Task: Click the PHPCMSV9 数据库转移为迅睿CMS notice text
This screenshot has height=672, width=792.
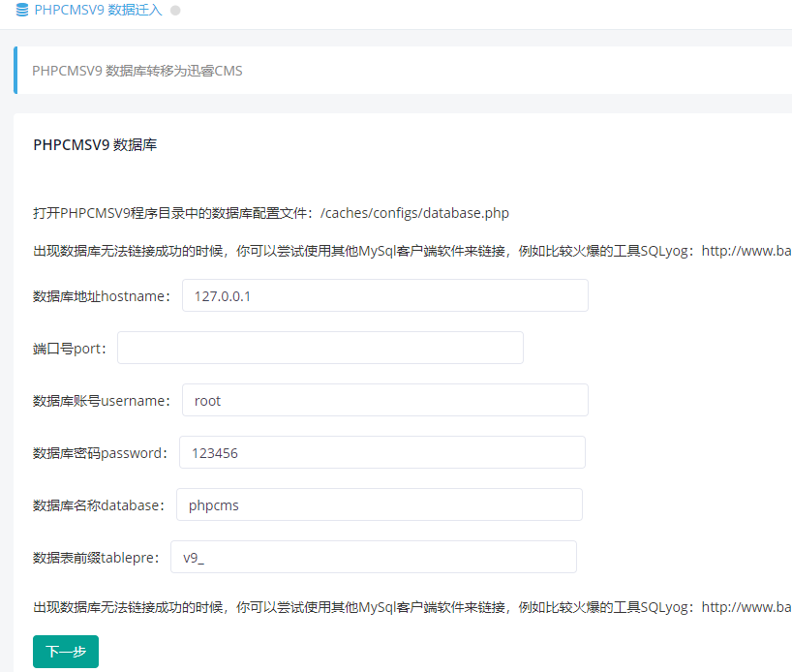Action: pyautogui.click(x=137, y=71)
